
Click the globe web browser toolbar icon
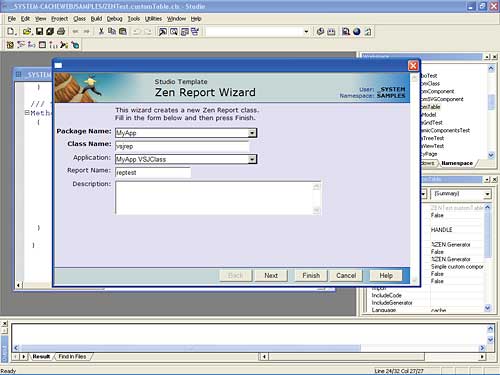pos(357,32)
